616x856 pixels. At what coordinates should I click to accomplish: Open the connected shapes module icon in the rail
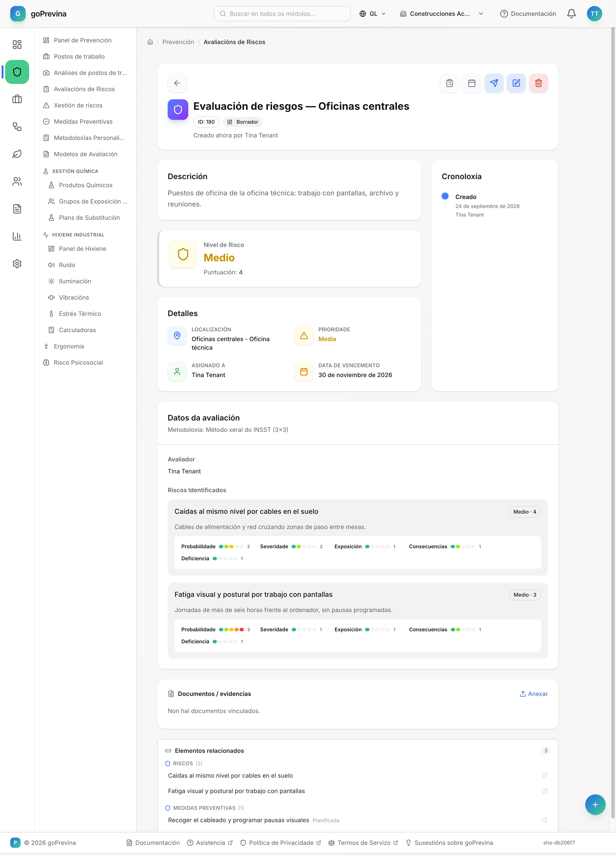tap(17, 126)
